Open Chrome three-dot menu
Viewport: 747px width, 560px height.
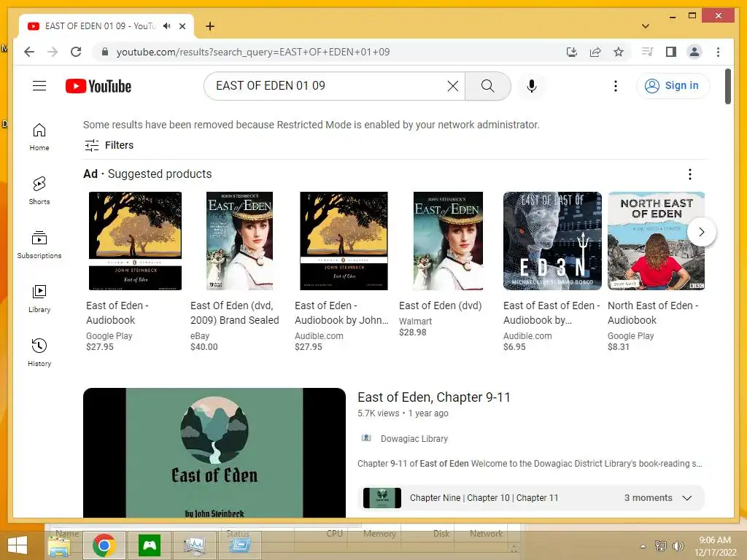click(718, 52)
